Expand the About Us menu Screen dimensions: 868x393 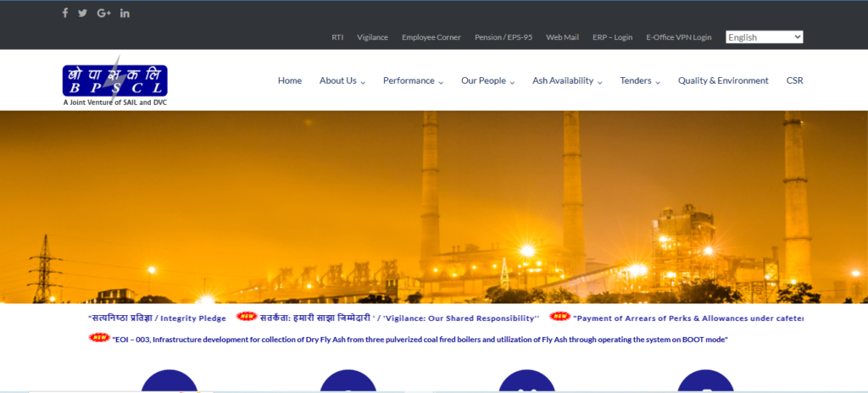click(x=342, y=80)
